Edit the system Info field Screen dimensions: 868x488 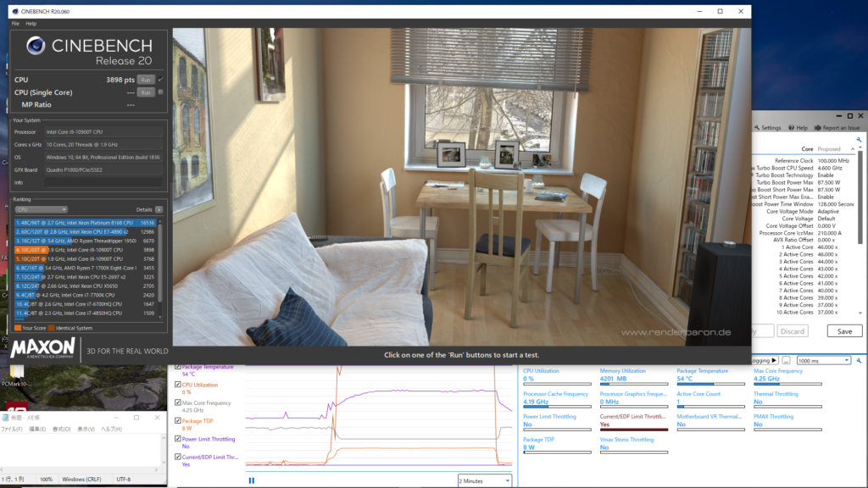pyautogui.click(x=103, y=183)
